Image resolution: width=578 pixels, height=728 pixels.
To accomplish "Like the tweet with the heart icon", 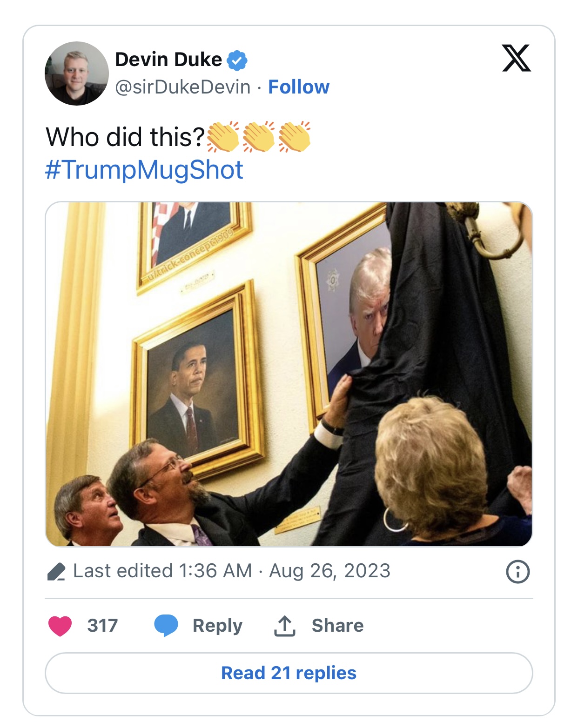I will (x=60, y=625).
